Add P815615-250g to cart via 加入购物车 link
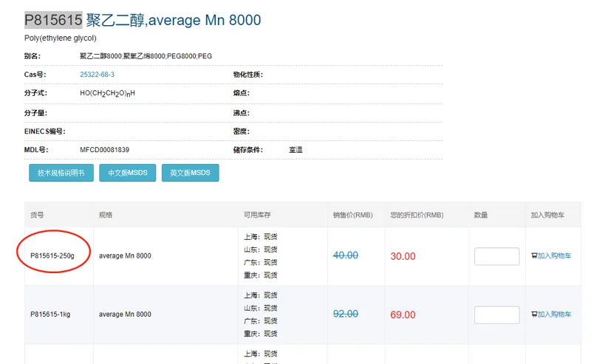 [554, 255]
